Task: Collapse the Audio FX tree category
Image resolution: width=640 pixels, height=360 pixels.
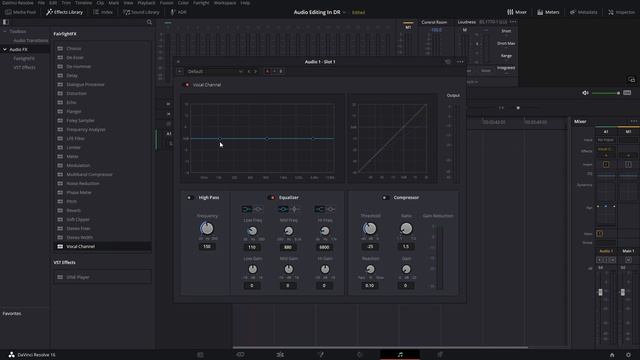Action: (x=5, y=49)
